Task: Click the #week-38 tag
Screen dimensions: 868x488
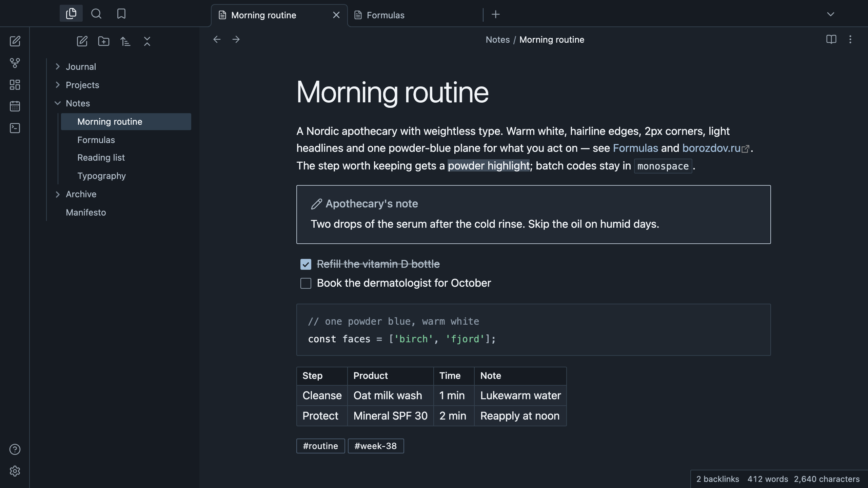Action: click(376, 446)
